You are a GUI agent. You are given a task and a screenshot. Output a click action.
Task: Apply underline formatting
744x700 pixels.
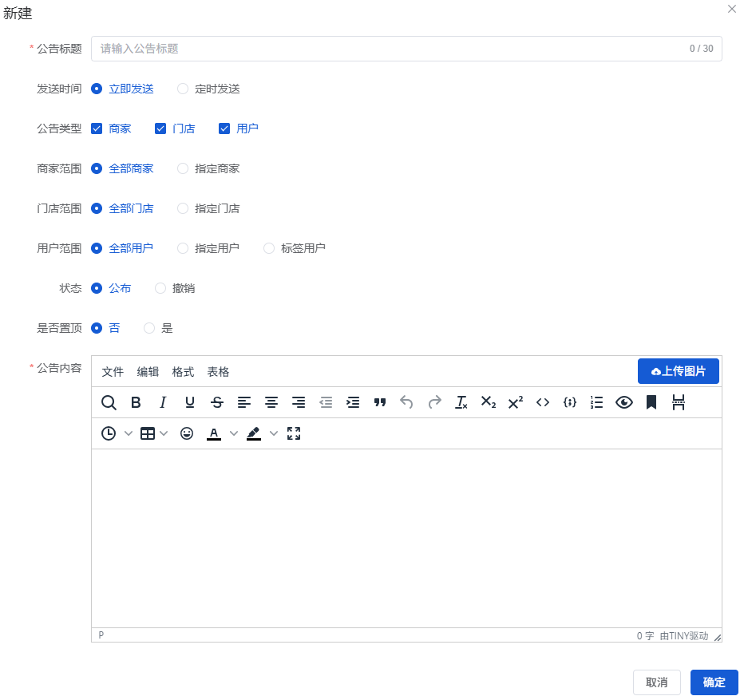click(190, 402)
